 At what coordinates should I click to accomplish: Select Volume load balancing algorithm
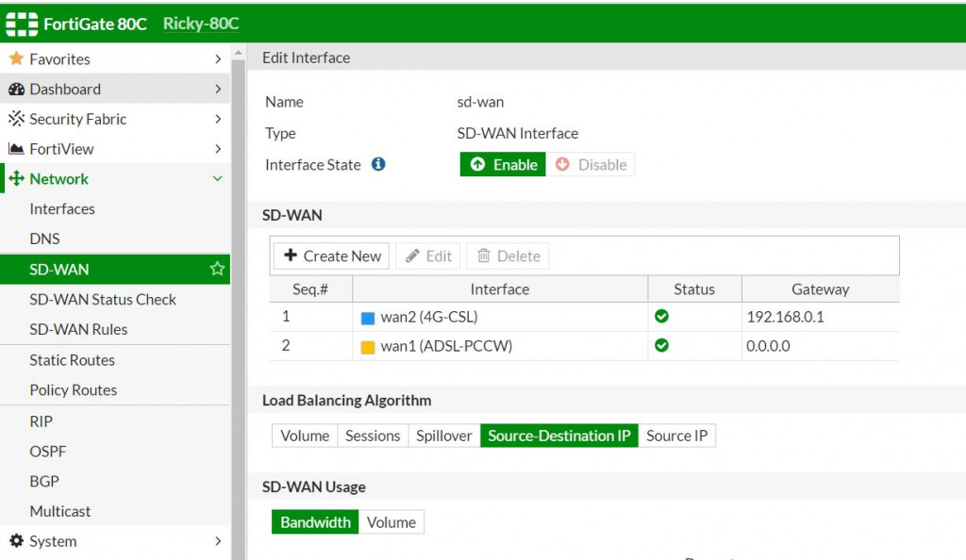(305, 436)
